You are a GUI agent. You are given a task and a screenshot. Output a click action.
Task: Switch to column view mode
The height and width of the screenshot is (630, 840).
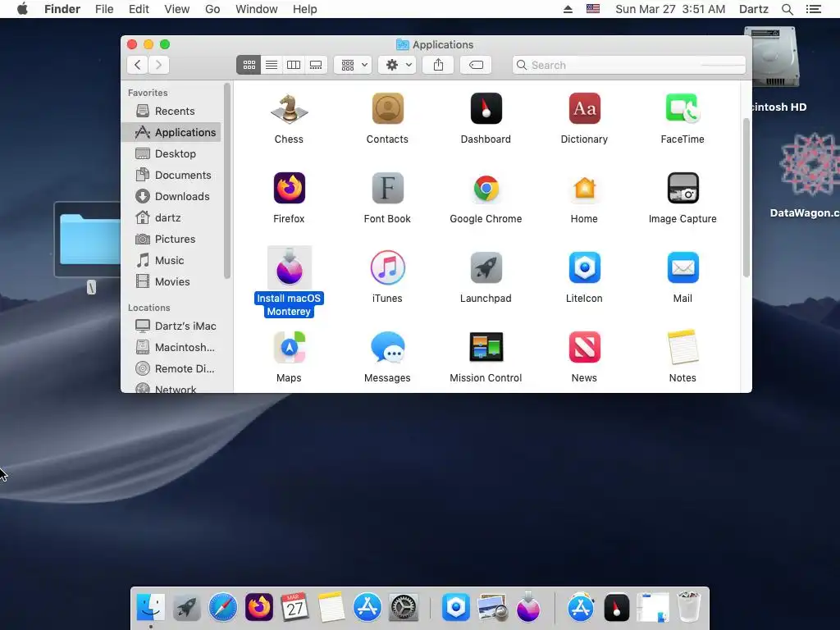[x=294, y=65]
